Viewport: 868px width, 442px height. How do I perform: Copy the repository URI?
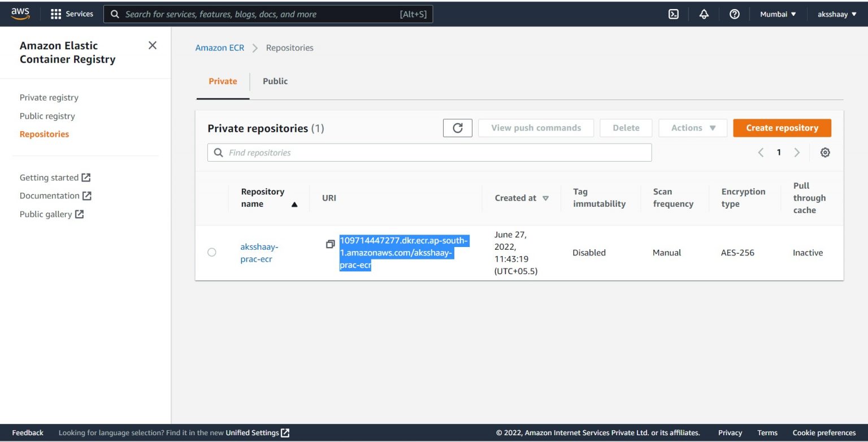tap(330, 244)
